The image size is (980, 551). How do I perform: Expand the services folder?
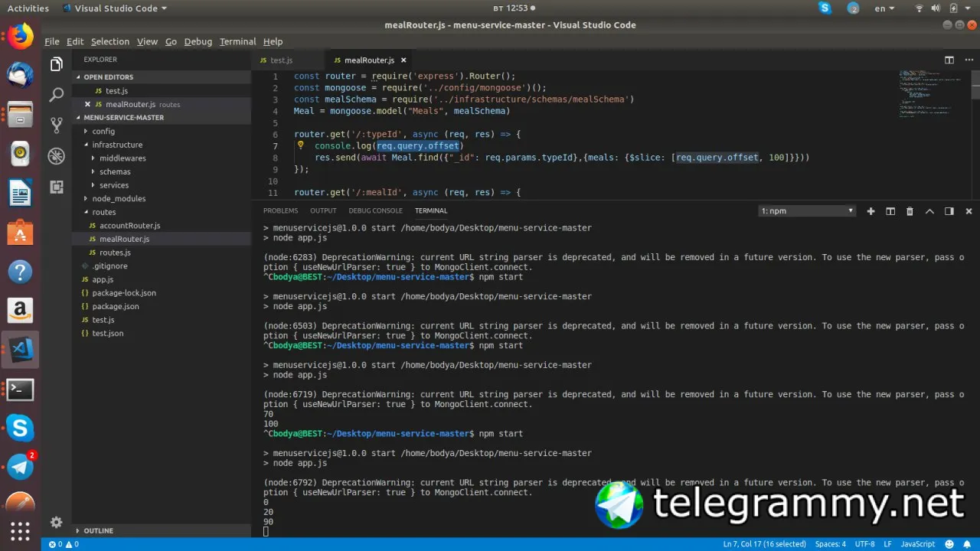114,185
